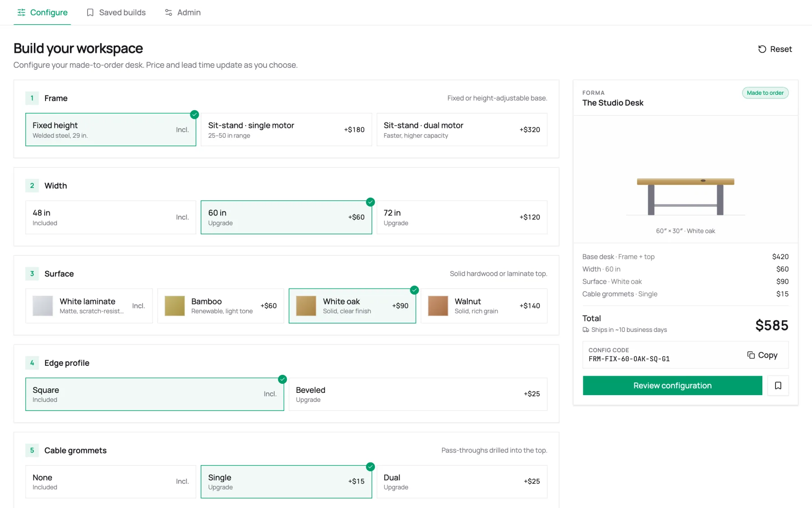Screen dimensions: 812x508
Task: Choose Dual cable grommets
Action: 462,482
